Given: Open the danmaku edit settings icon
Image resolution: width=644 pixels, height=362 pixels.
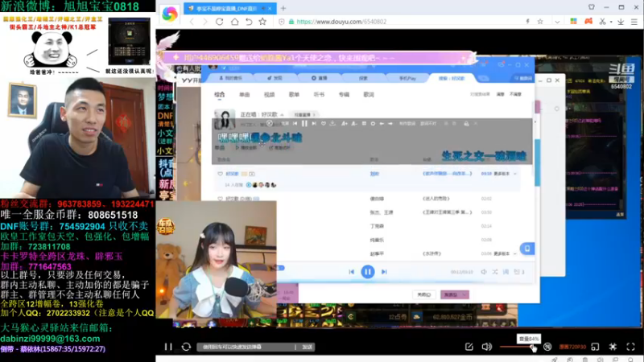Looking at the screenshot, I should point(469,347).
